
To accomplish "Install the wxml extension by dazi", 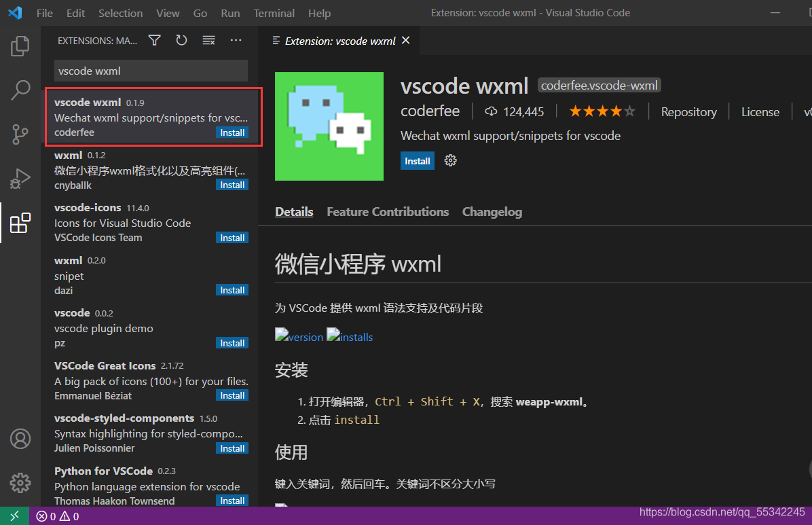I will pyautogui.click(x=232, y=290).
